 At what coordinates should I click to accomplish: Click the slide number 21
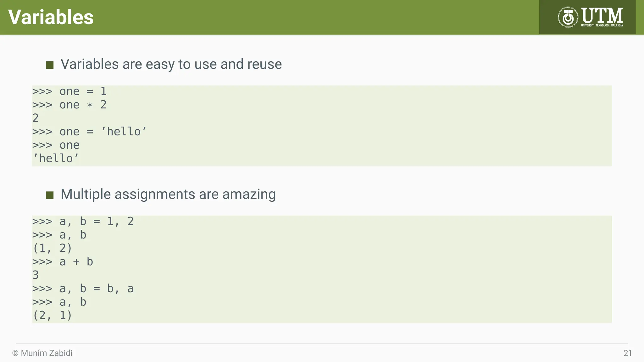pos(628,353)
